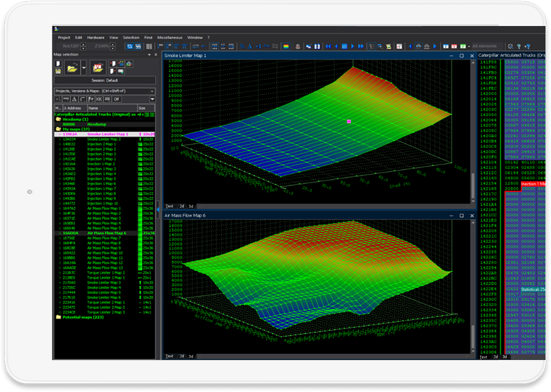Go to previous map with single left arrow
The image size is (551, 392).
[x=336, y=47]
